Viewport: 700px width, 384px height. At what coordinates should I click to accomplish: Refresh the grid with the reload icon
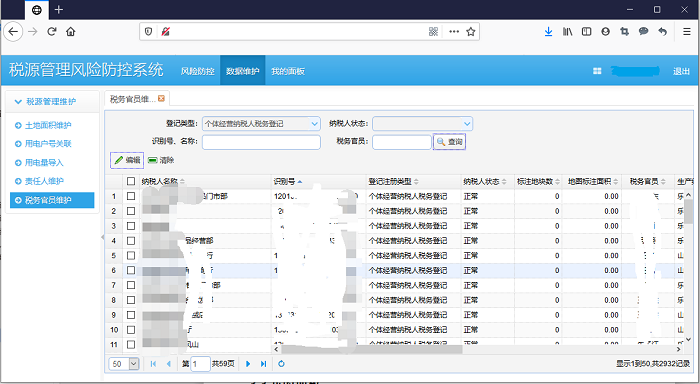pyautogui.click(x=281, y=364)
